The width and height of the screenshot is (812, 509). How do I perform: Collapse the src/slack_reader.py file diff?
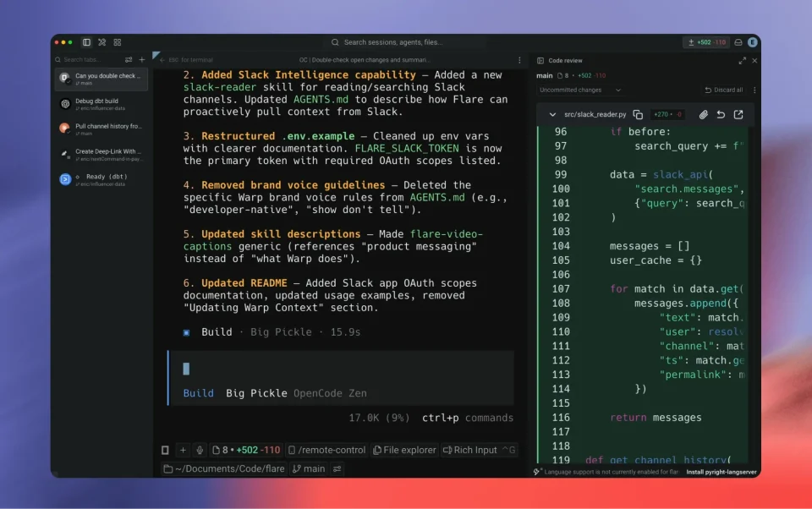552,114
